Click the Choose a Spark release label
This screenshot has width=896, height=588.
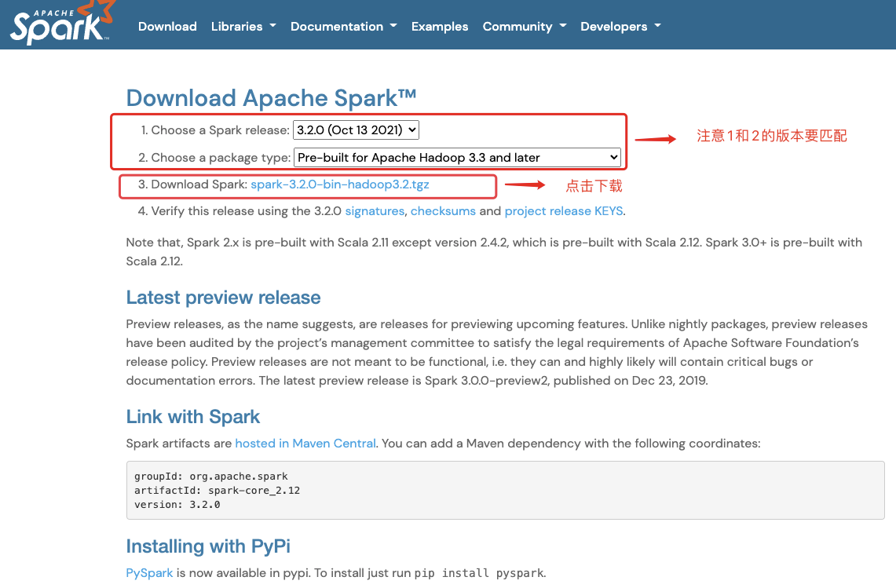pyautogui.click(x=220, y=130)
